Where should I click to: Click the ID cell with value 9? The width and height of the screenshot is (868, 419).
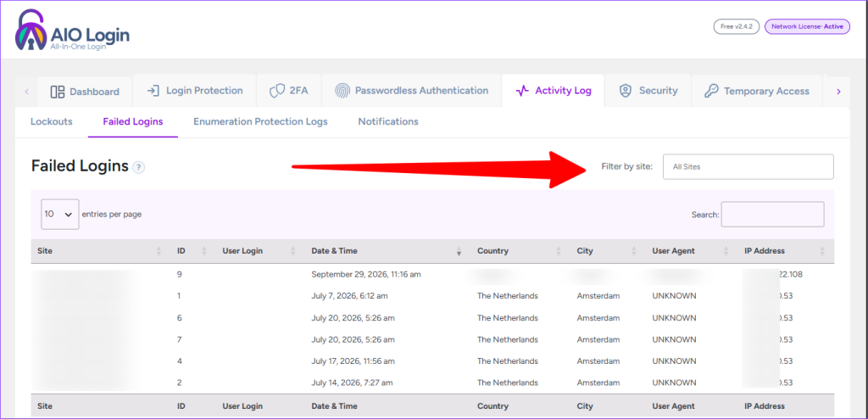pyautogui.click(x=180, y=274)
